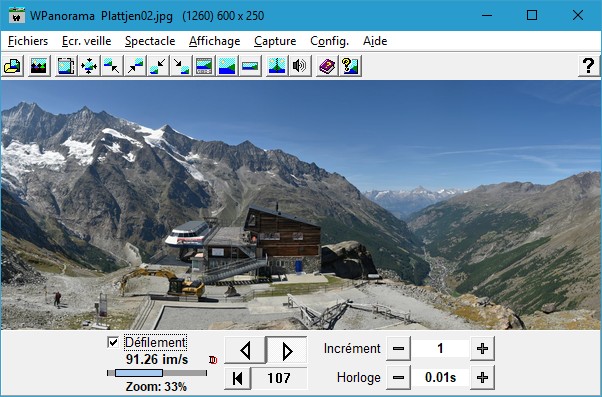Open the Spectacle menu
Viewport: 602px width, 397px height.
click(150, 41)
